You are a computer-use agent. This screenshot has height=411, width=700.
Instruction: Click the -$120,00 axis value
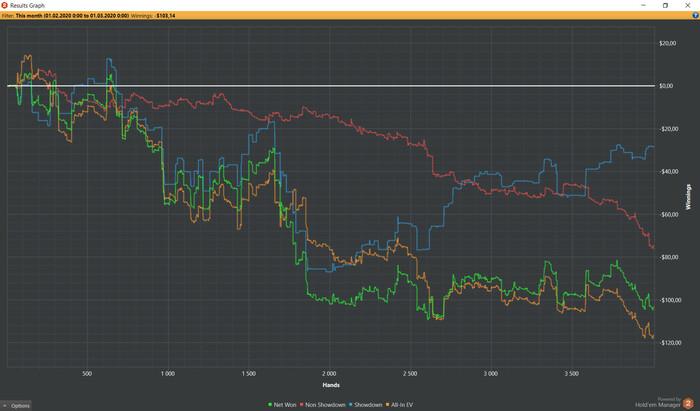(x=670, y=343)
